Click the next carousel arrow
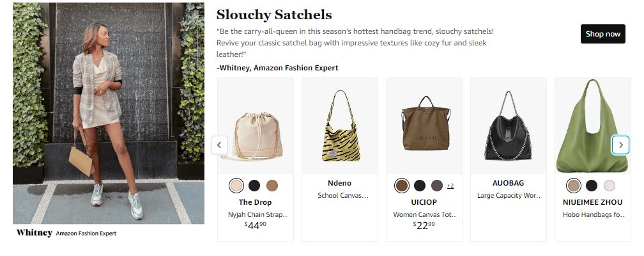Image resolution: width=644 pixels, height=256 pixels. 620,145
